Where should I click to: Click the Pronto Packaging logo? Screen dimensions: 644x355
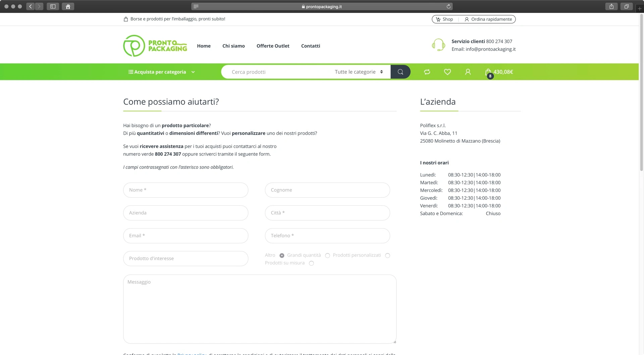tap(155, 46)
